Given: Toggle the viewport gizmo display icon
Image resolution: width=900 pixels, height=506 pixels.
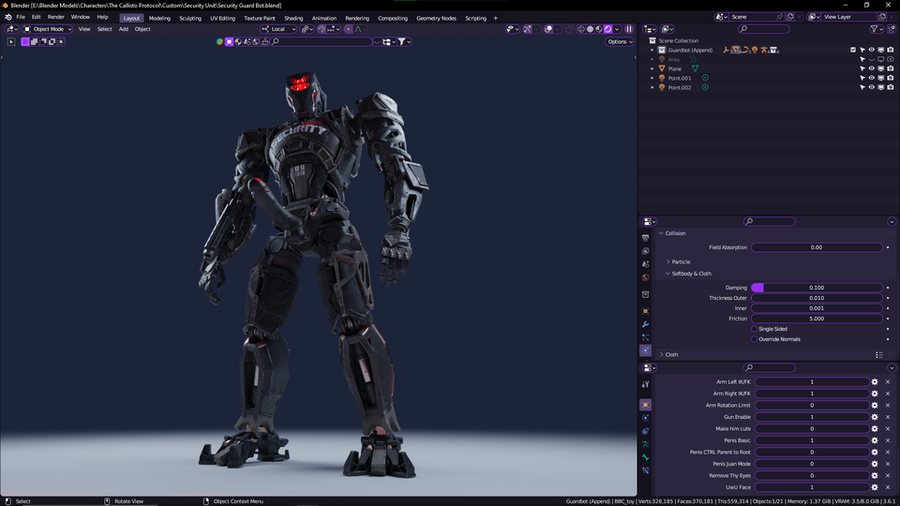Looking at the screenshot, I should coord(527,29).
